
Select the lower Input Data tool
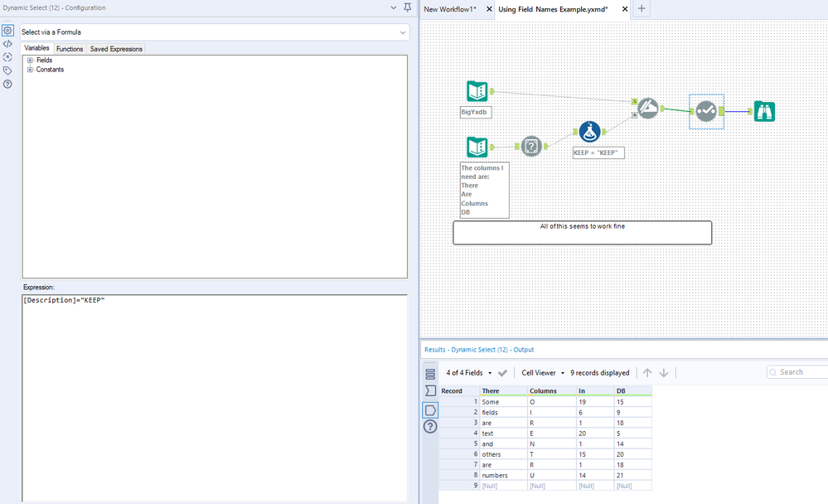point(477,147)
